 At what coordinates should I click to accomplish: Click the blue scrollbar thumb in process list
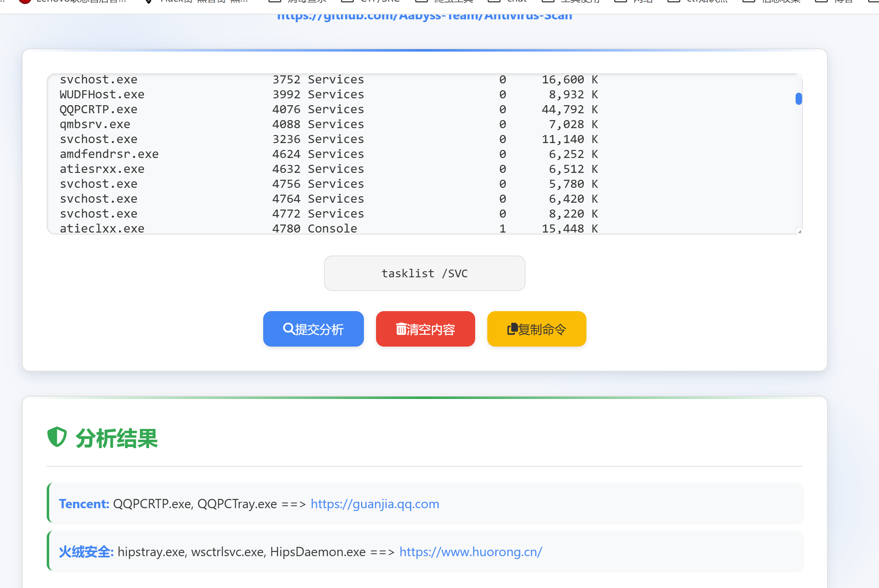pyautogui.click(x=798, y=99)
